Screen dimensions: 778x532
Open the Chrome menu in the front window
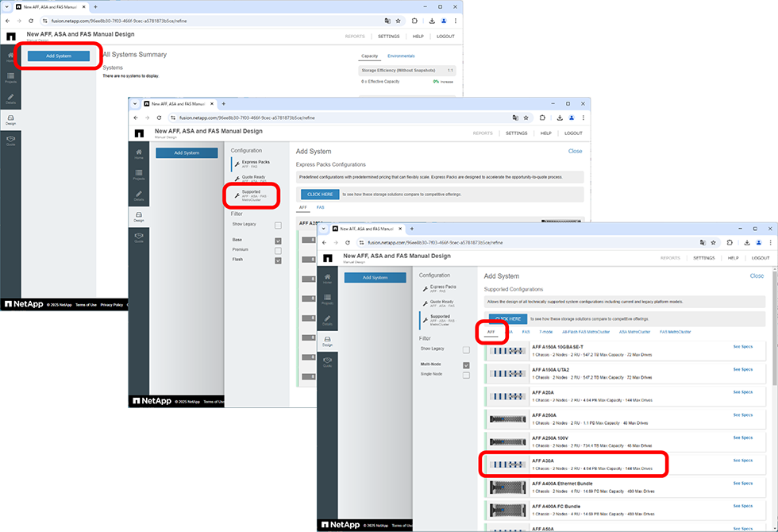pos(771,243)
